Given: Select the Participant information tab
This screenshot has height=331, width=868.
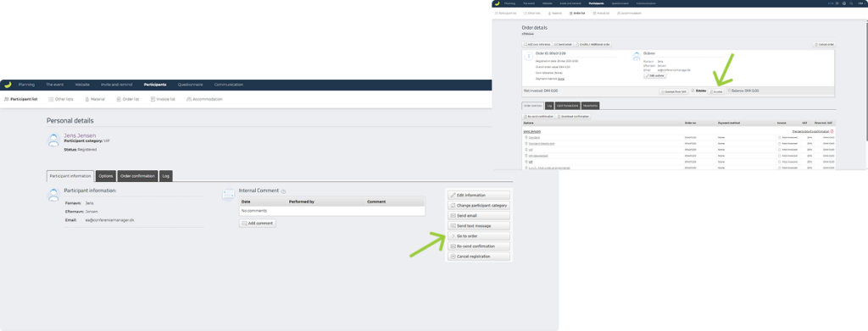Looking at the screenshot, I should (70, 176).
